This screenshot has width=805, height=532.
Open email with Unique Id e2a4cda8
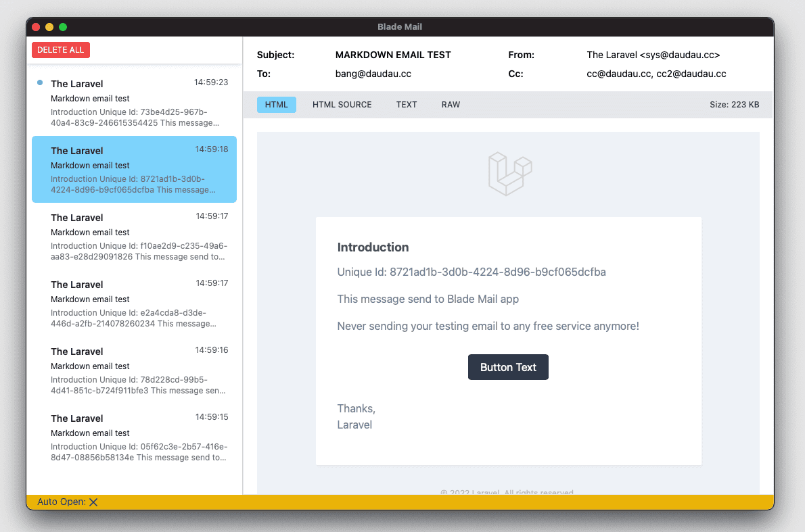pos(134,304)
